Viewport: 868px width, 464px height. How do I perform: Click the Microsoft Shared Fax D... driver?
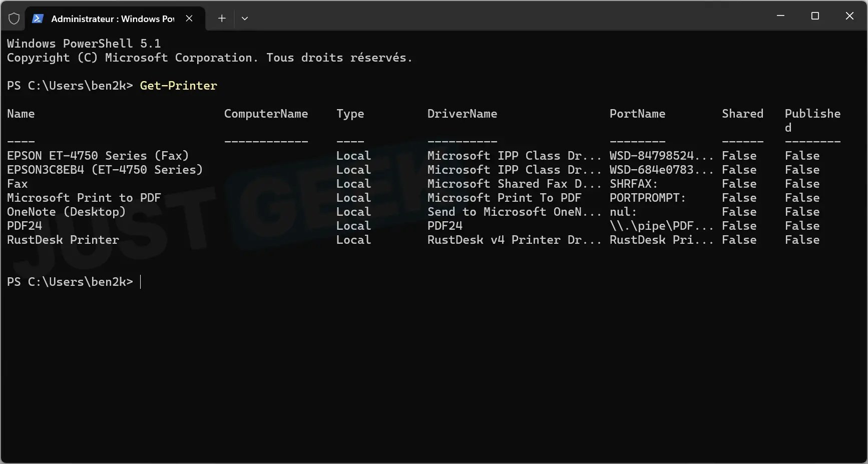(514, 184)
